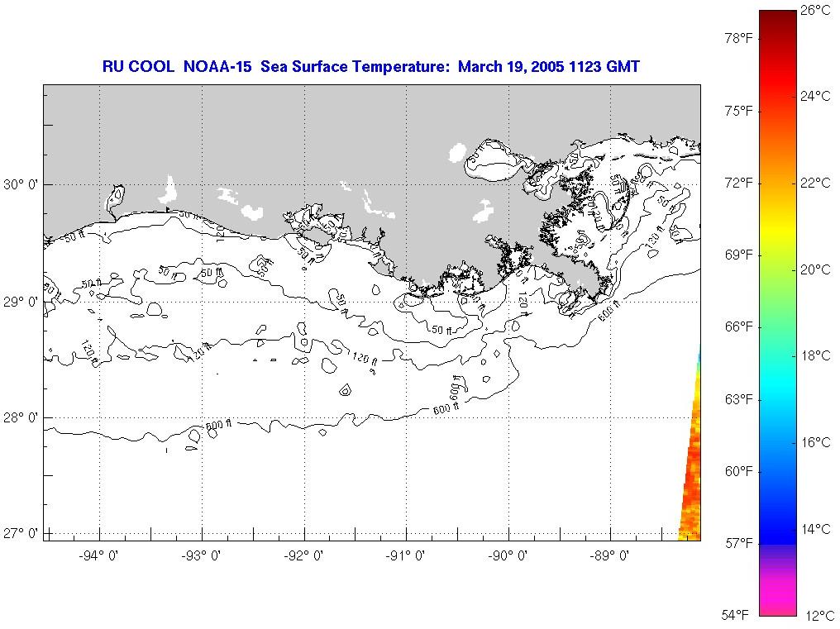Click the "14°C" color scale label
Screen dimensions: 840x629
(x=815, y=529)
